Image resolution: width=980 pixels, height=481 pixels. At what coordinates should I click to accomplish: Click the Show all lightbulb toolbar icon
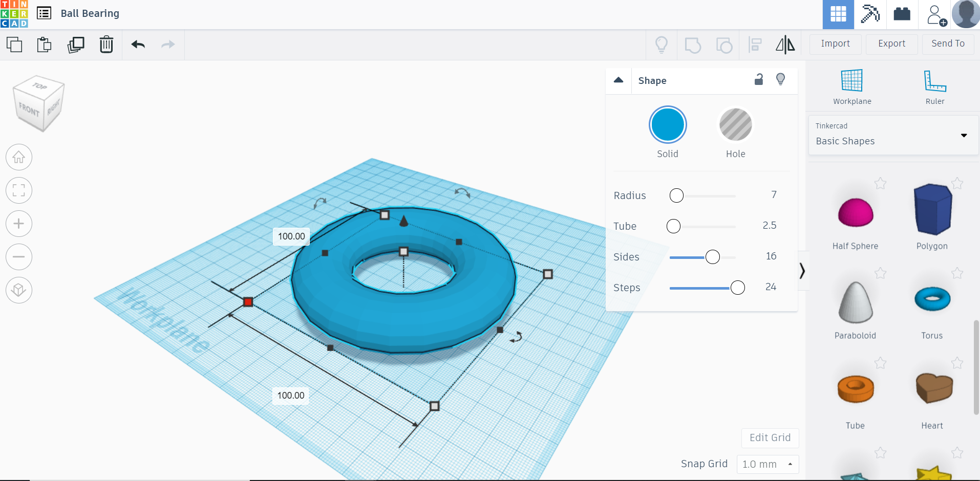tap(662, 45)
